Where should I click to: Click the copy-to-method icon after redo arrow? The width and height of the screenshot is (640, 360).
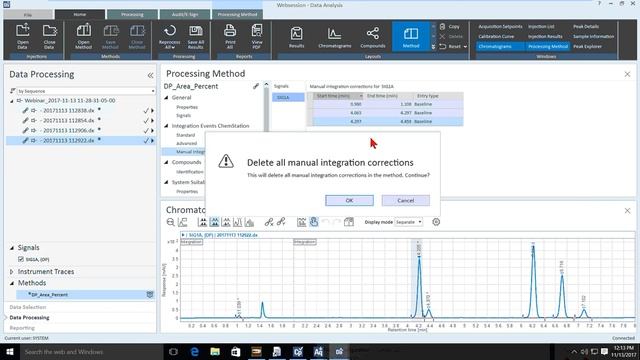(349, 222)
